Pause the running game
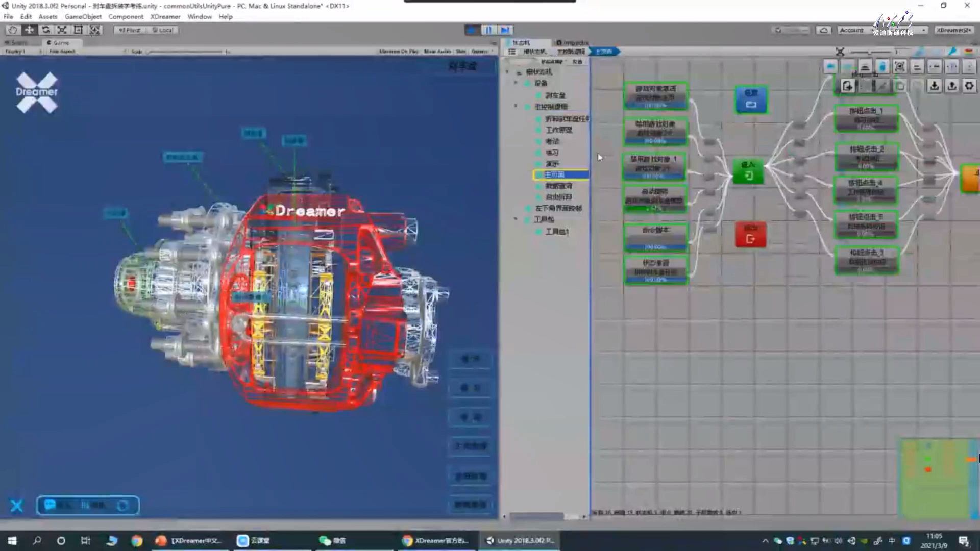Image resolution: width=980 pixels, height=551 pixels. click(x=488, y=30)
